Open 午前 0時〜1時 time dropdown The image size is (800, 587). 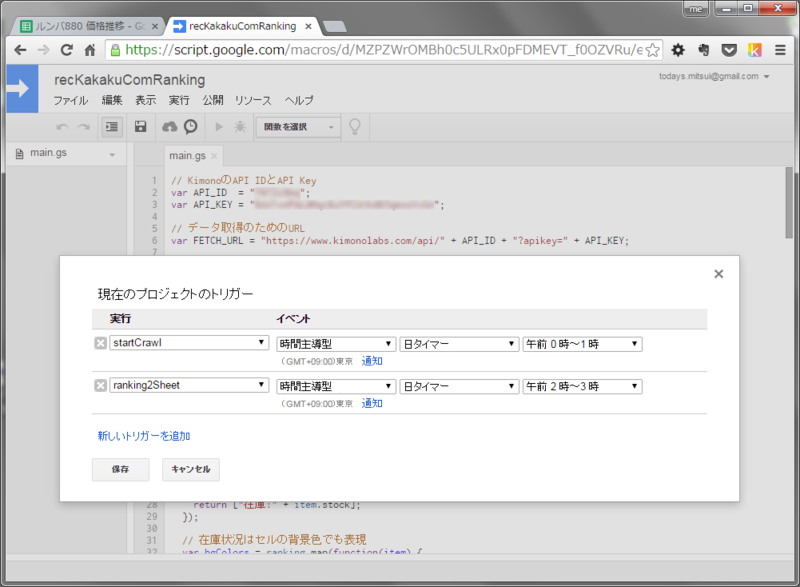click(x=582, y=344)
